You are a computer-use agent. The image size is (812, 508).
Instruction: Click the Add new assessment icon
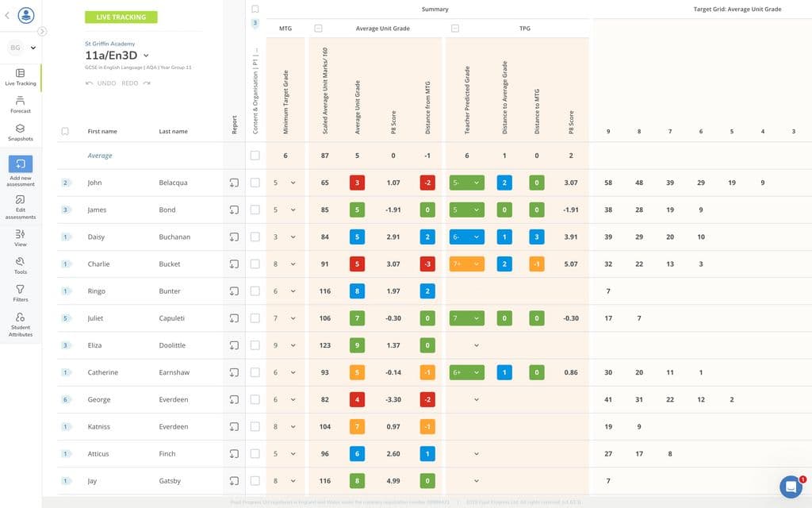20,164
